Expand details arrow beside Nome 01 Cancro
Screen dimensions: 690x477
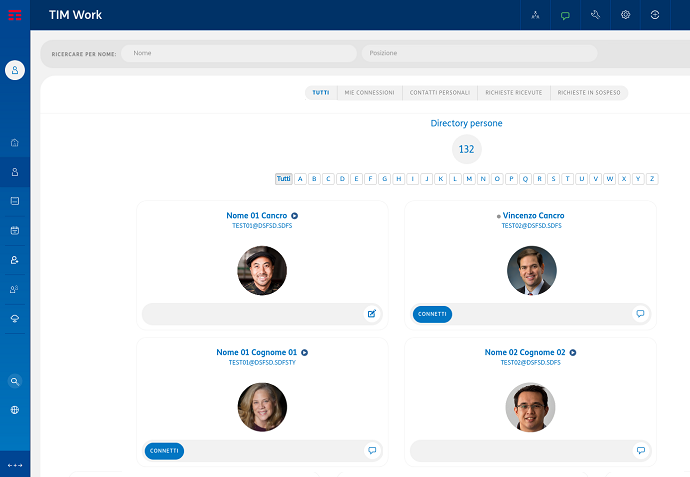pos(295,216)
